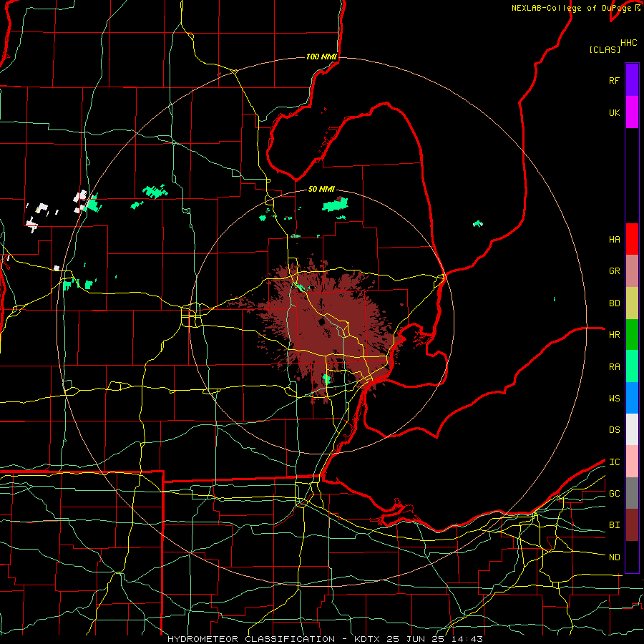
Task: Click the UK magenta legend swatch
Action: pyautogui.click(x=632, y=112)
